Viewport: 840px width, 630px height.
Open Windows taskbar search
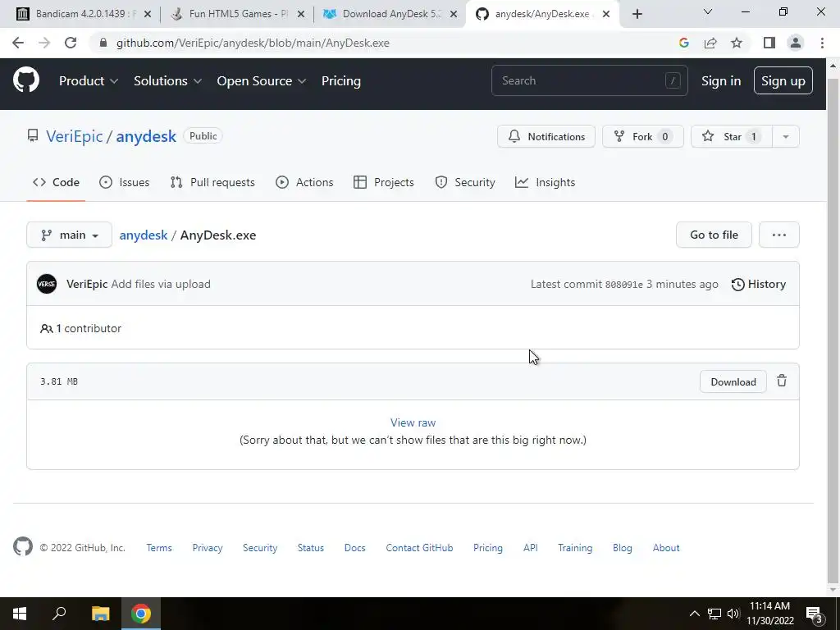point(59,614)
